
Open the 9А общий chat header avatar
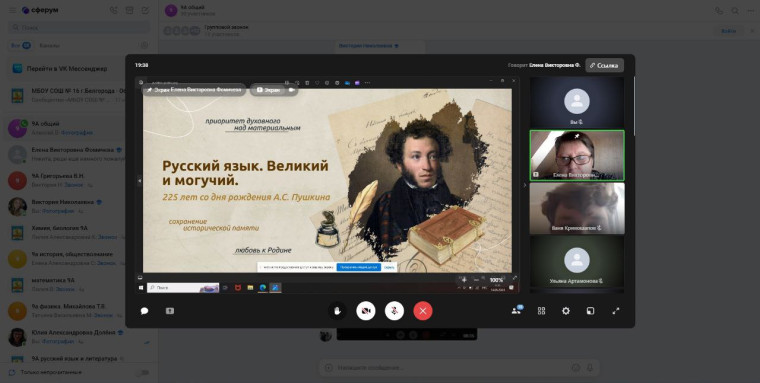pos(171,11)
